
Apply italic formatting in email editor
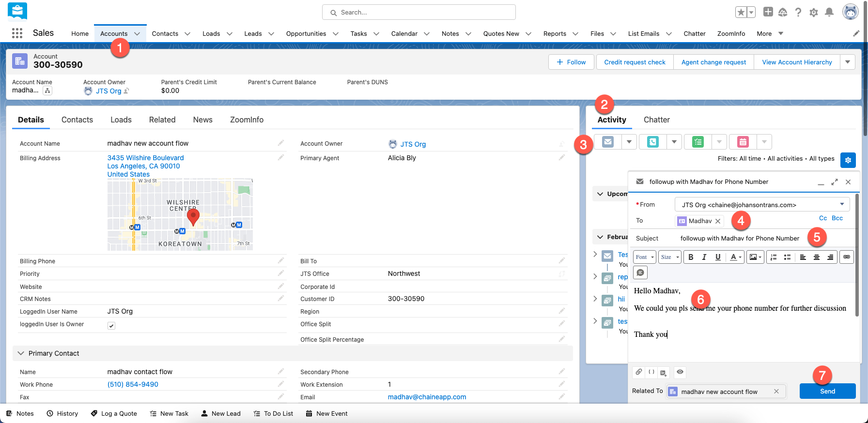[704, 257]
